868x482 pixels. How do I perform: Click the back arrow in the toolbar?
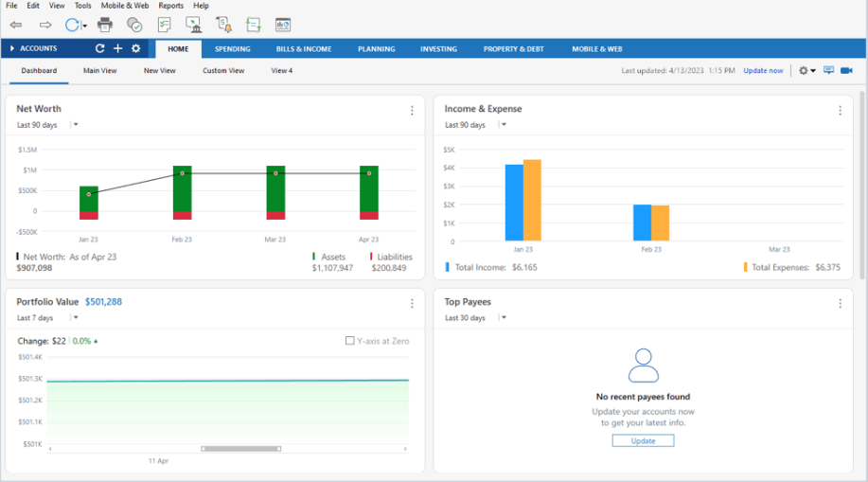pyautogui.click(x=16, y=25)
